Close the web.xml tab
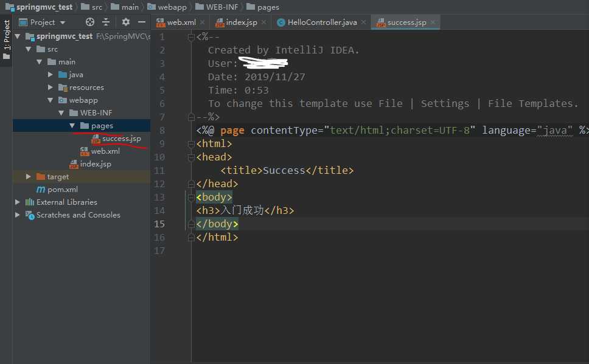Image resolution: width=589 pixels, height=364 pixels. click(203, 22)
